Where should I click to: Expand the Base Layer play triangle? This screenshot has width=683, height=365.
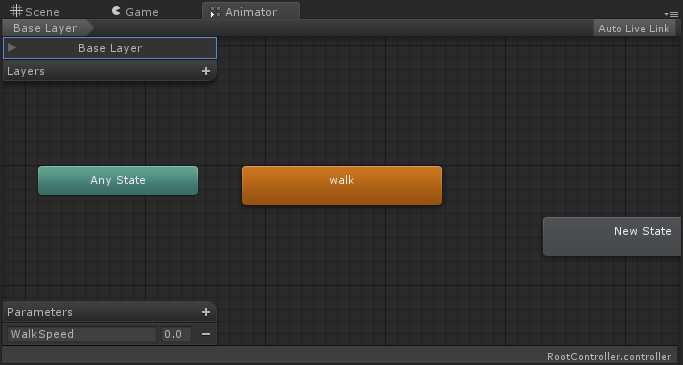click(x=12, y=47)
